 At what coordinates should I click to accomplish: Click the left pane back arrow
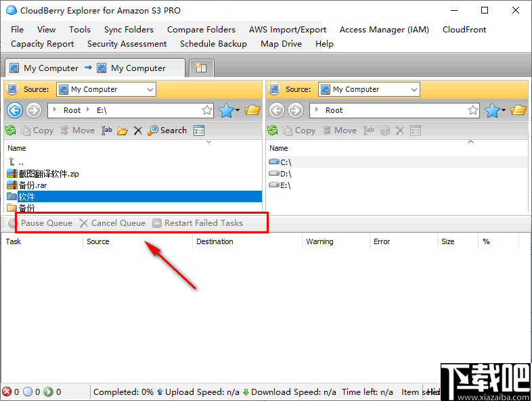pyautogui.click(x=15, y=110)
